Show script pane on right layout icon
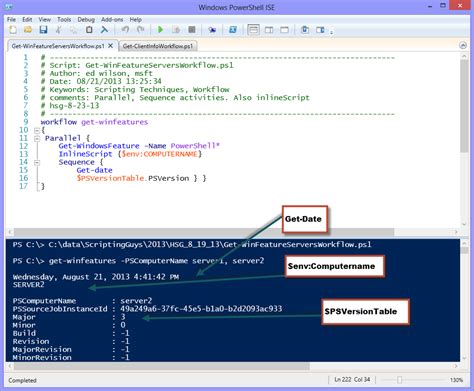The height and width of the screenshot is (391, 474). click(x=269, y=30)
